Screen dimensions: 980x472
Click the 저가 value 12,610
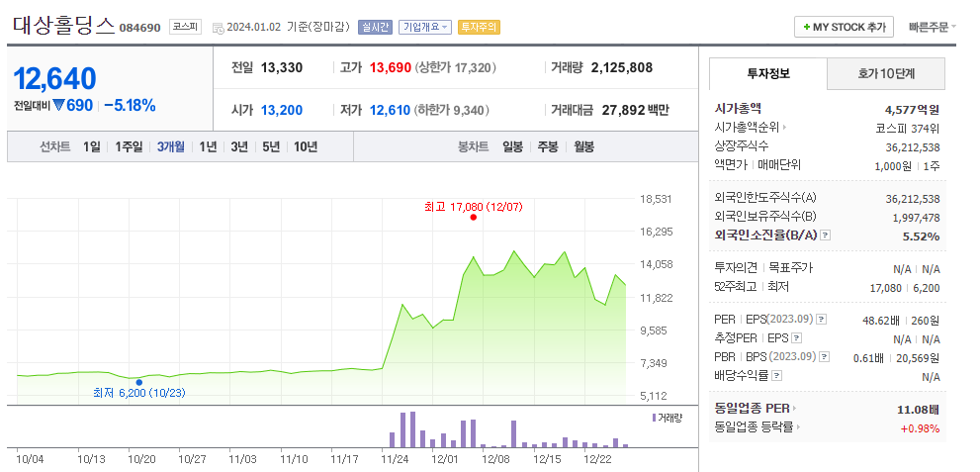coord(390,111)
